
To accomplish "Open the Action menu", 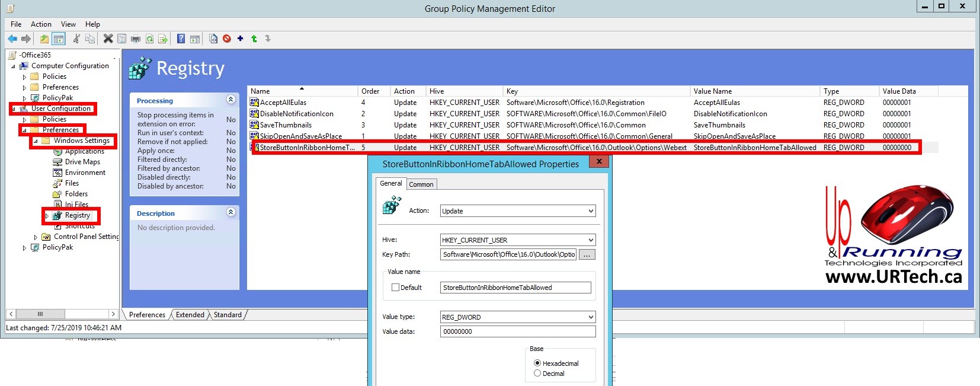I will [41, 24].
